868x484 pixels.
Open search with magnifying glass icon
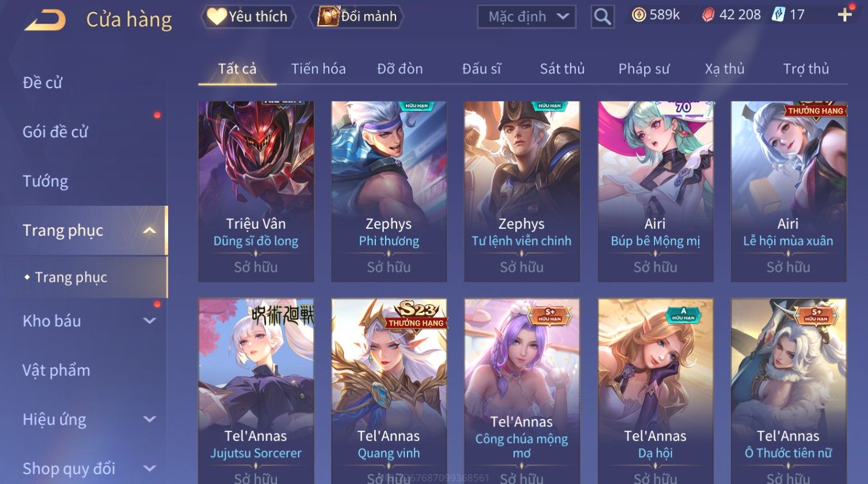[x=603, y=17]
